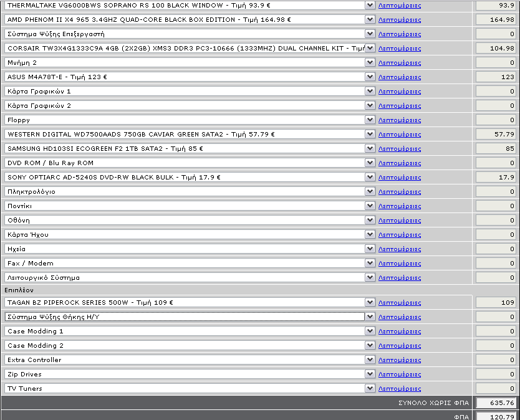Open Λεπτομέρειες link for TV Tuners

(x=400, y=388)
